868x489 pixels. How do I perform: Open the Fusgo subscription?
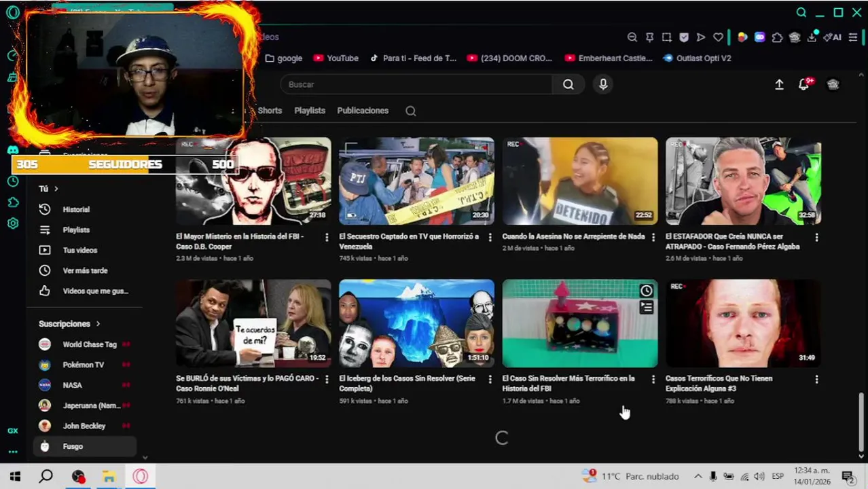[85, 447]
